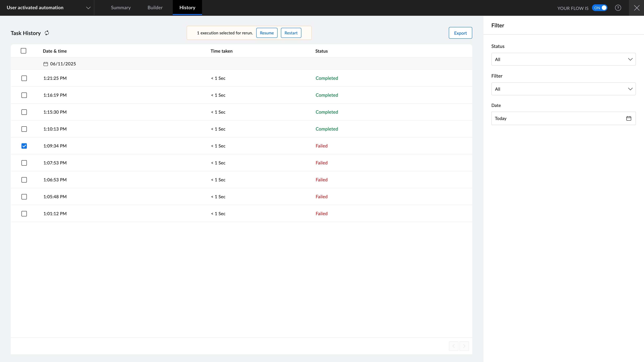Go to next page arrow
The image size is (644, 362).
[464, 346]
